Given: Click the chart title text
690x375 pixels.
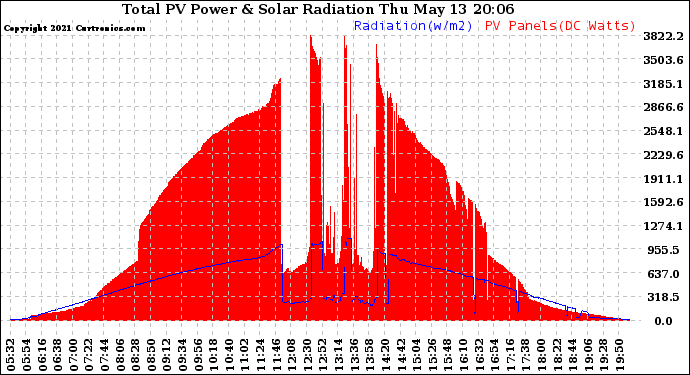Looking at the screenshot, I should coord(318,9).
